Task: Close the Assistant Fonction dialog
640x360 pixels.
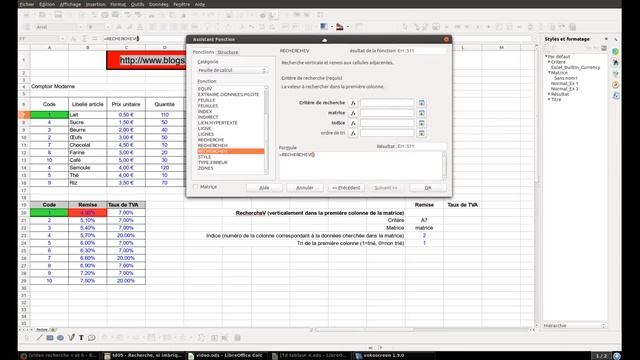Action: pyautogui.click(x=446, y=40)
